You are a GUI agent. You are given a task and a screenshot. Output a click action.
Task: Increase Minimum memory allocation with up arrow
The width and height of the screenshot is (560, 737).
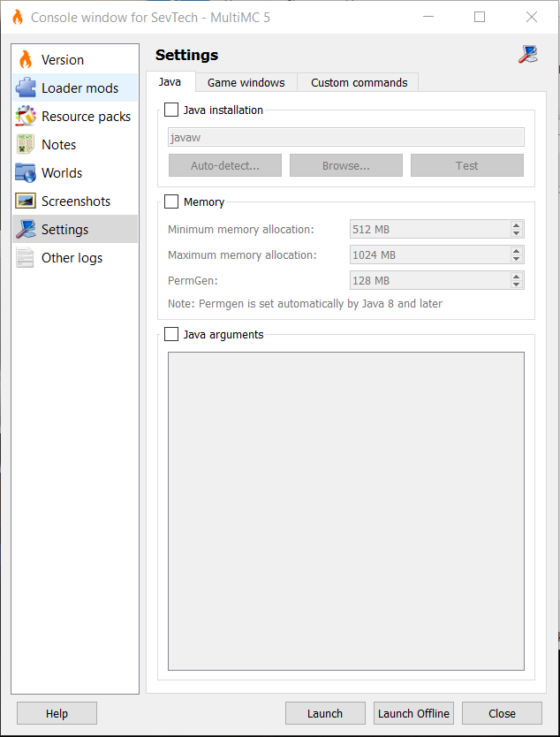click(x=517, y=225)
